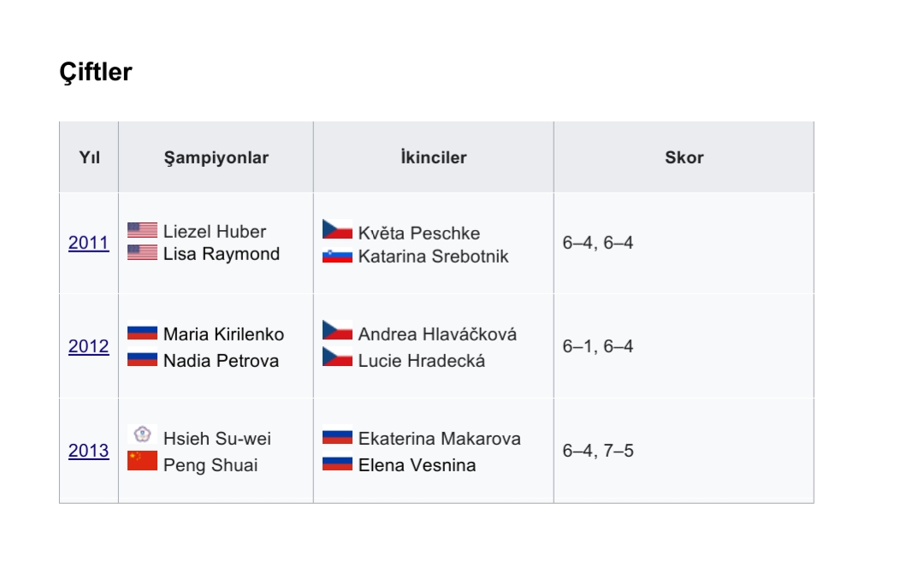Viewport: 924px width, 579px height.
Task: Click the Czech flag beside Andrea Hlaváčková
Action: point(338,330)
